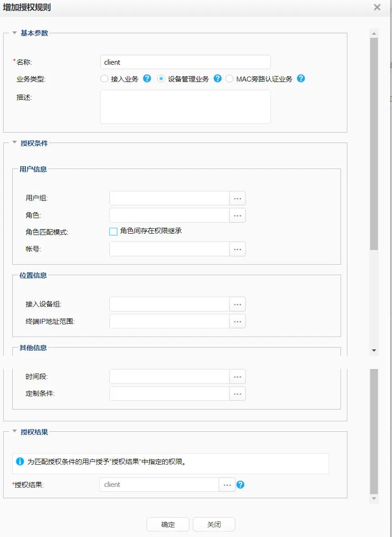Viewport: 392px width, 537px height.
Task: Close the 增加授权规则 dialog with X
Action: pyautogui.click(x=377, y=7)
